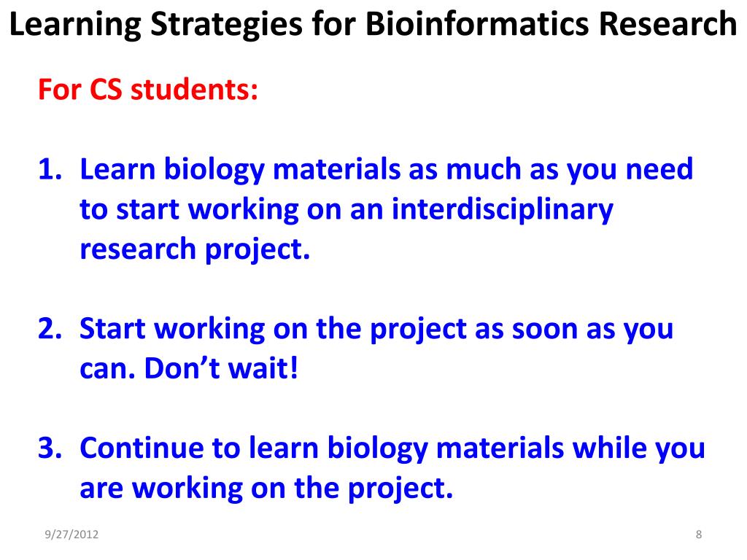Viewport: 747px width, 560px height.
Task: Click 'research project.' line of first item
Action: pos(195,249)
